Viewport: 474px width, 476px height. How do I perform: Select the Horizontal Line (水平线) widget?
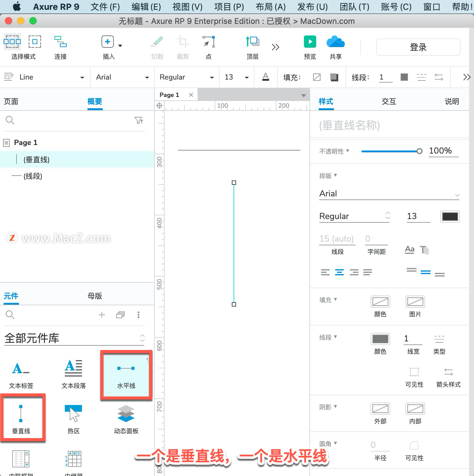[x=126, y=375]
